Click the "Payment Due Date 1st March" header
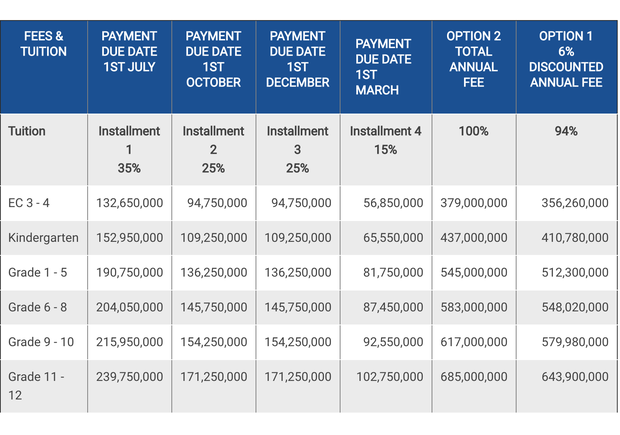This screenshot has height=435, width=620. tap(383, 67)
